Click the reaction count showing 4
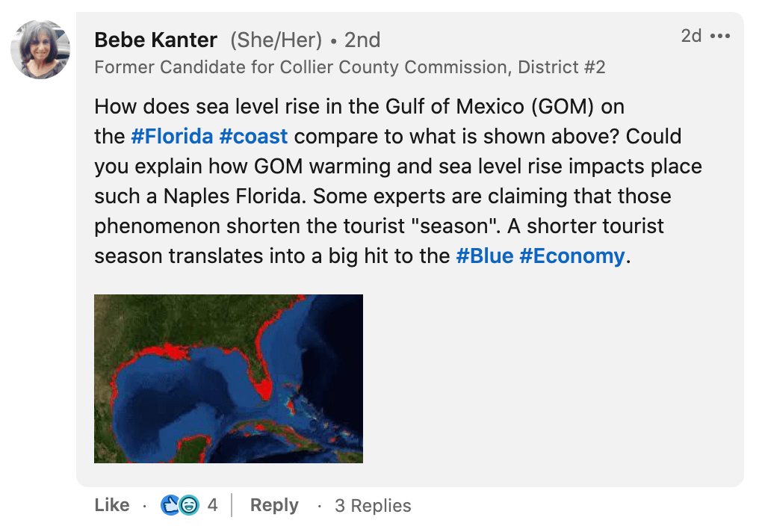 click(x=212, y=505)
